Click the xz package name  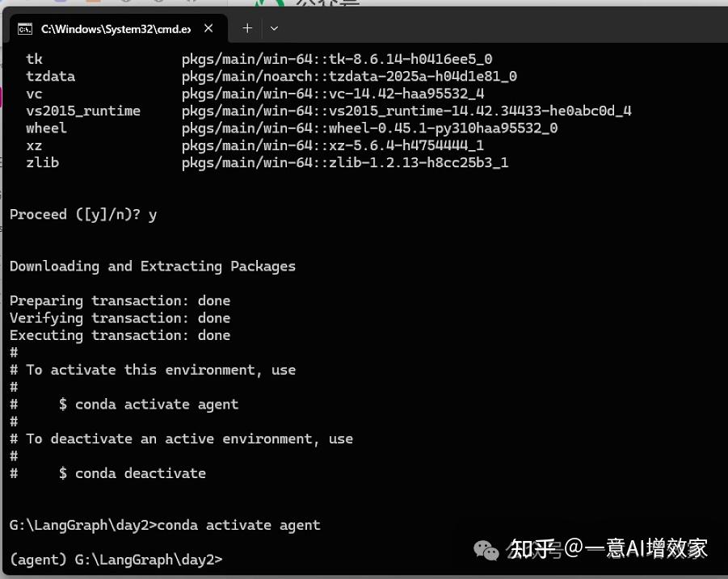point(34,145)
